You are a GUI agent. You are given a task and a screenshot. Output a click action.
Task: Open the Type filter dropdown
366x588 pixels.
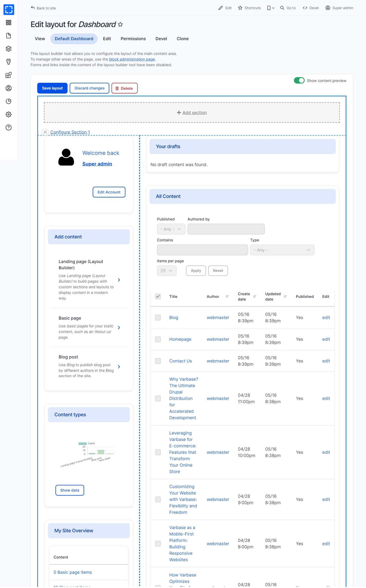click(282, 250)
